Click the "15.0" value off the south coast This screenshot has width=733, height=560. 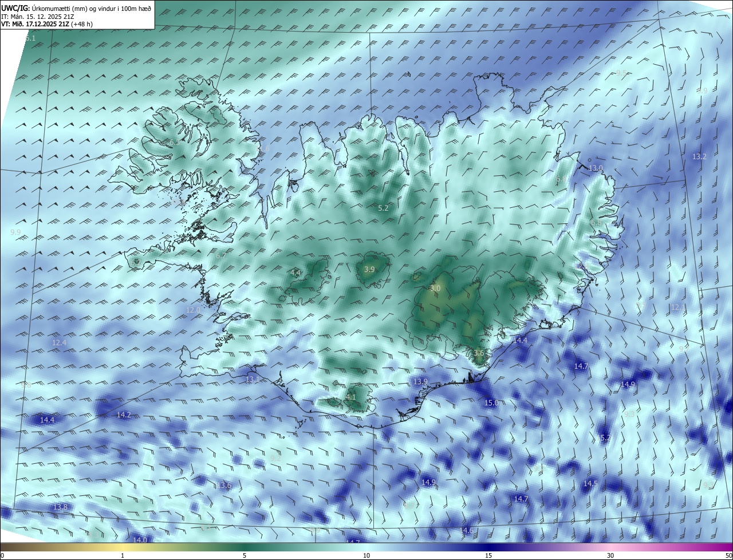coord(491,403)
